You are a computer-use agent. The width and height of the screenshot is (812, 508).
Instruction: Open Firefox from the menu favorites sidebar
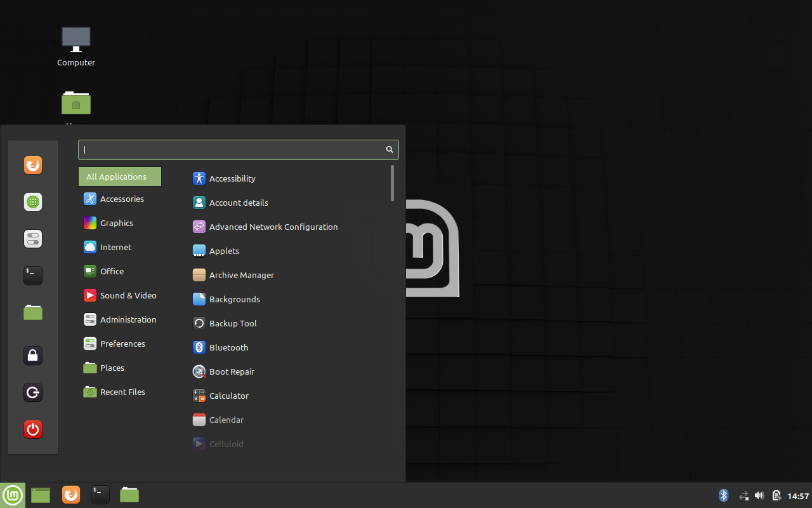coord(33,165)
